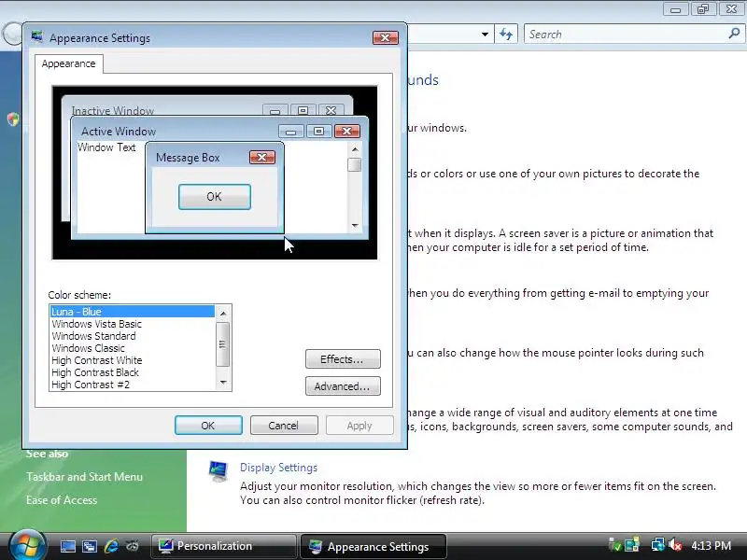This screenshot has width=747, height=560.
Task: Confirm Appearance Settings with OK
Action: tap(208, 426)
